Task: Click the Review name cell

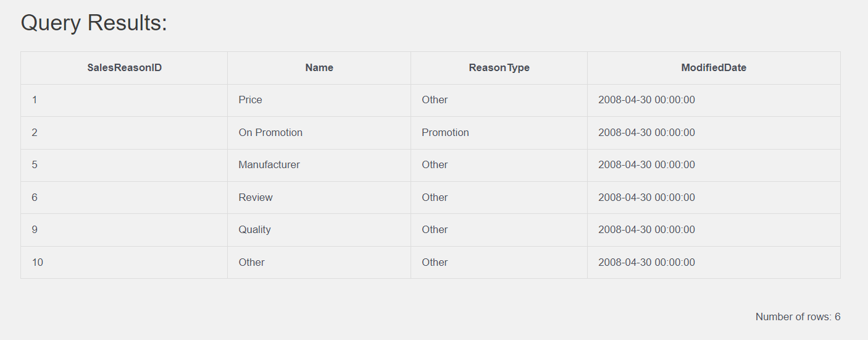Action: (319, 198)
